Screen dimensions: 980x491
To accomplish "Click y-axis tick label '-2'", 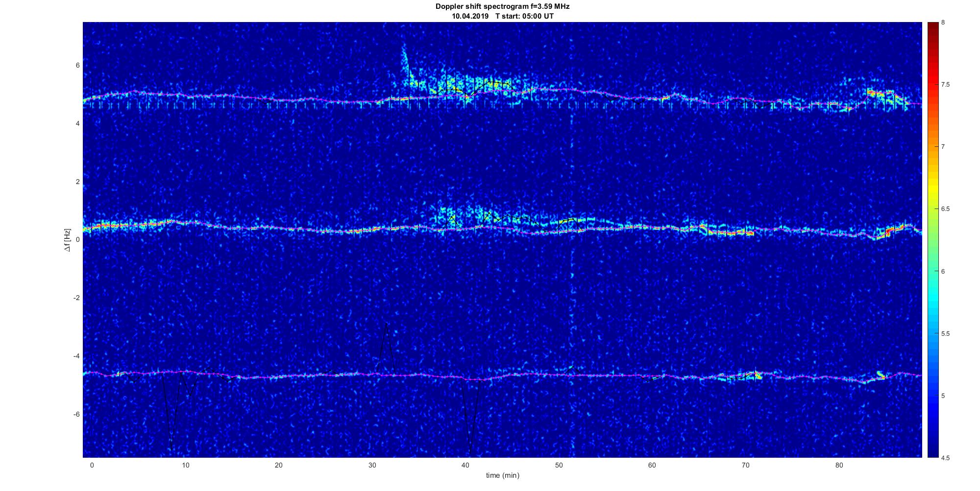I will tap(77, 298).
